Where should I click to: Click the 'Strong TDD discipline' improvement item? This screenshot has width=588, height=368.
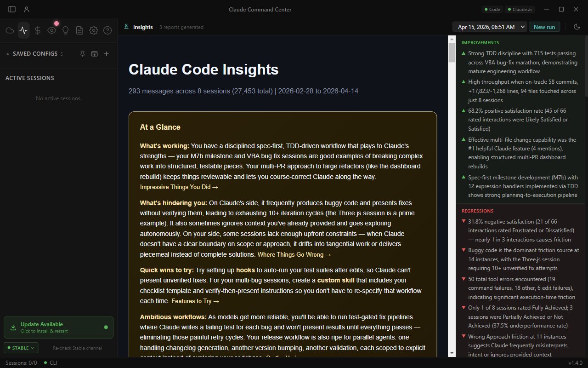pyautogui.click(x=520, y=62)
